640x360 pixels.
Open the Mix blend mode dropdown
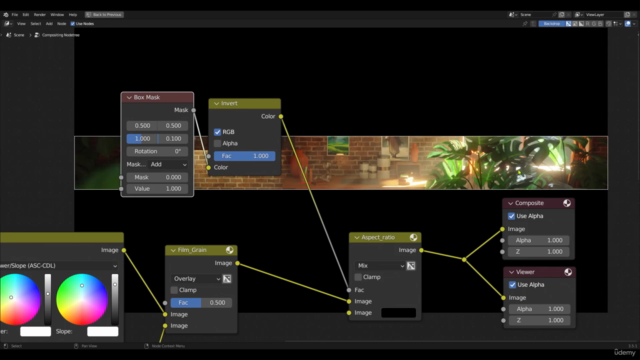click(x=380, y=266)
